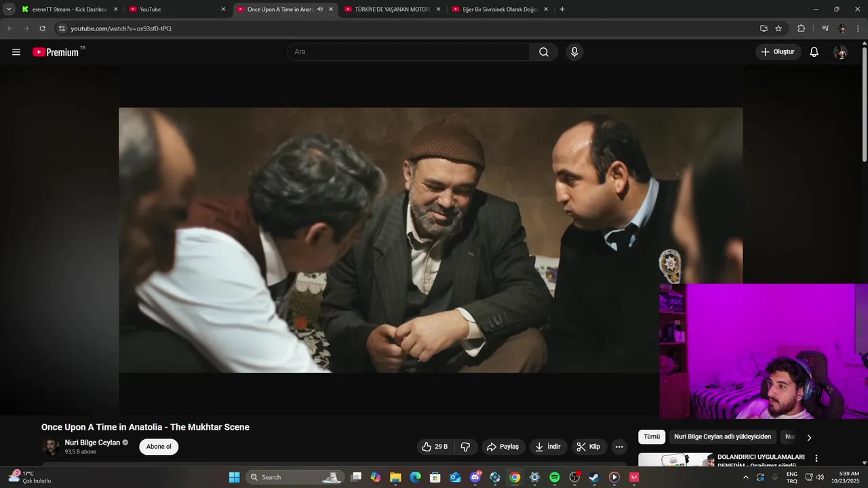Click the Oluştur create button
The image size is (868, 488).
tap(778, 52)
